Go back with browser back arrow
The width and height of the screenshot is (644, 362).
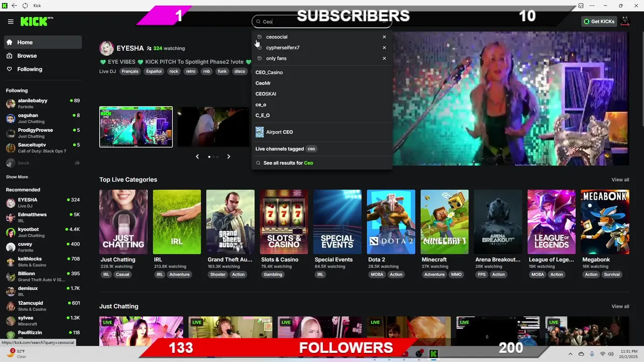pyautogui.click(x=14, y=6)
